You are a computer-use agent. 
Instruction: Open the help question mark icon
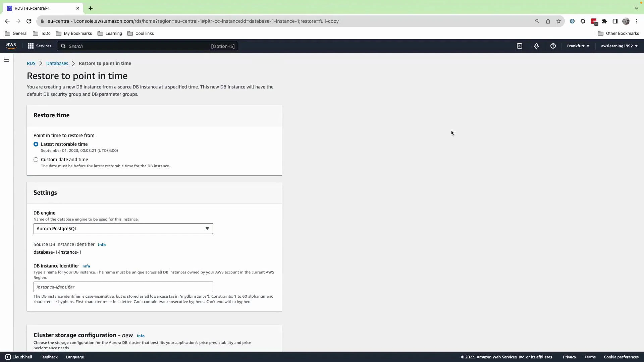click(553, 46)
